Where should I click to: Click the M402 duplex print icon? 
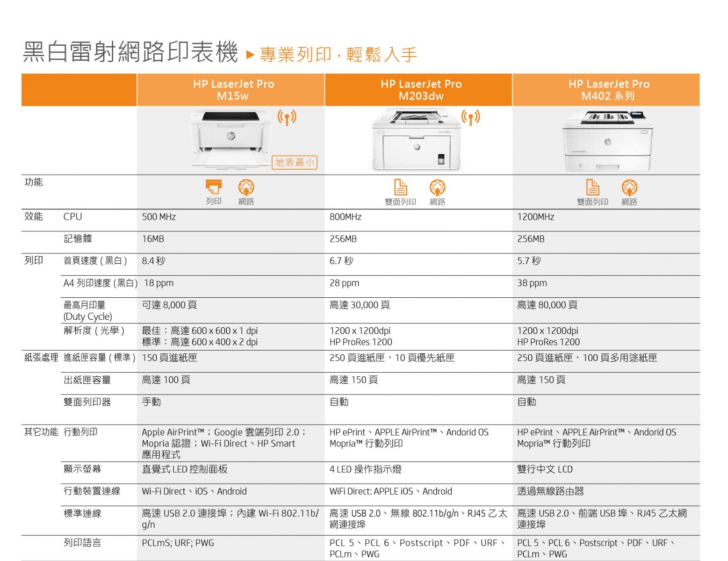tap(593, 187)
